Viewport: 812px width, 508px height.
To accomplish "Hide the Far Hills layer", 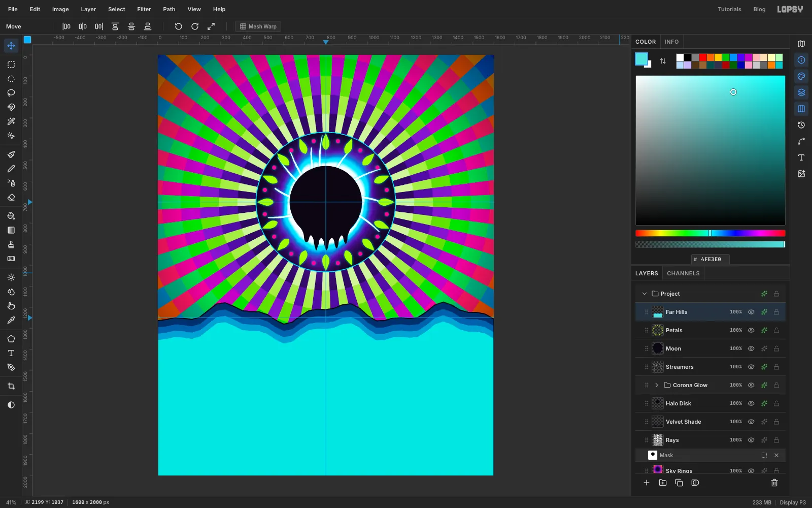I will (x=751, y=312).
